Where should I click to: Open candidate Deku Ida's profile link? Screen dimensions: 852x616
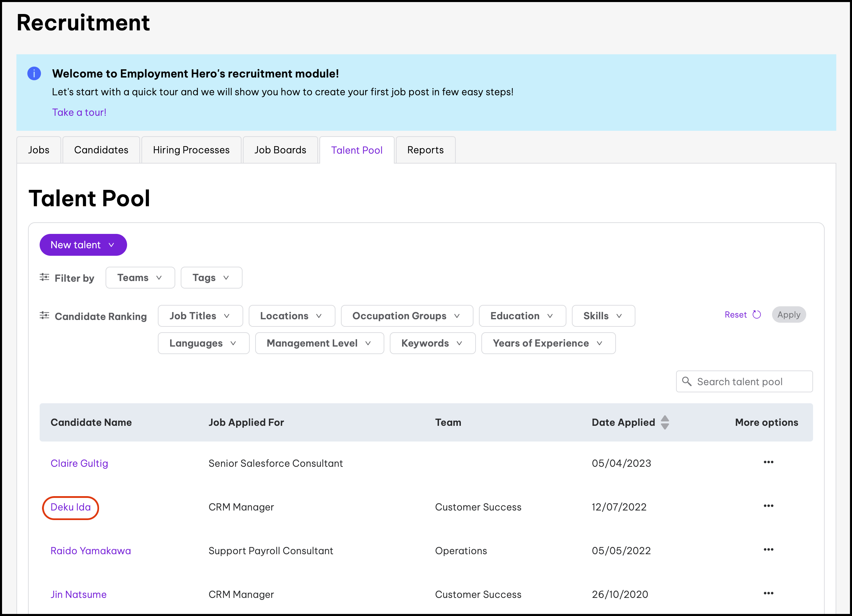click(x=71, y=507)
